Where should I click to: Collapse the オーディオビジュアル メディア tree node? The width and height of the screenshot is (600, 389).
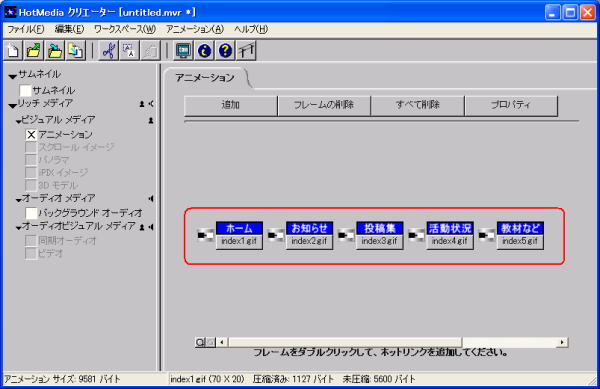point(18,228)
